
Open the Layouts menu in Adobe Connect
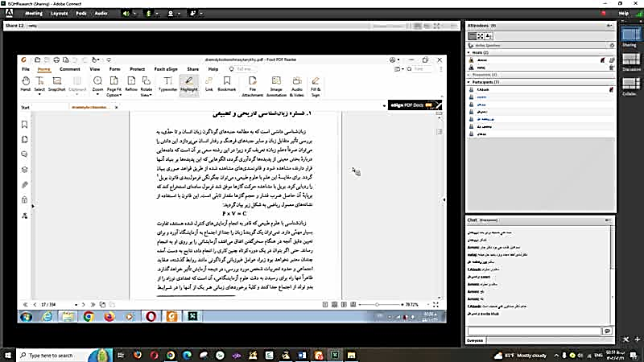[59, 13]
